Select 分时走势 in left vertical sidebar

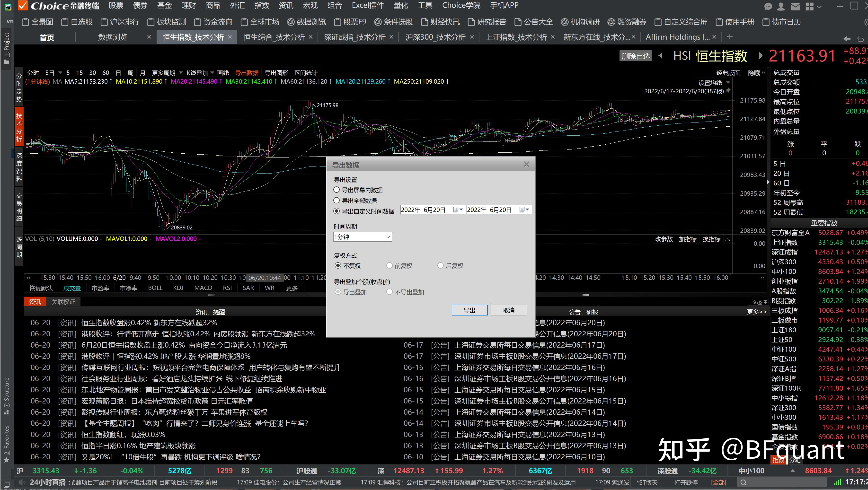coord(19,87)
